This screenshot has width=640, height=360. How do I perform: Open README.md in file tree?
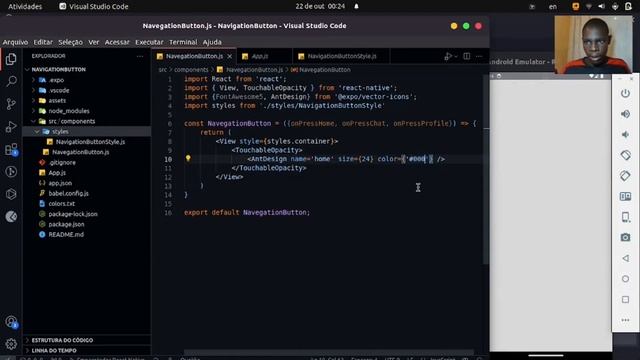(x=66, y=234)
